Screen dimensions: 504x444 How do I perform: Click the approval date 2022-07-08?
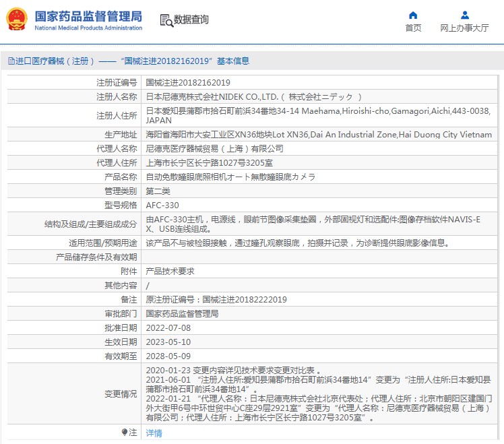(168, 327)
